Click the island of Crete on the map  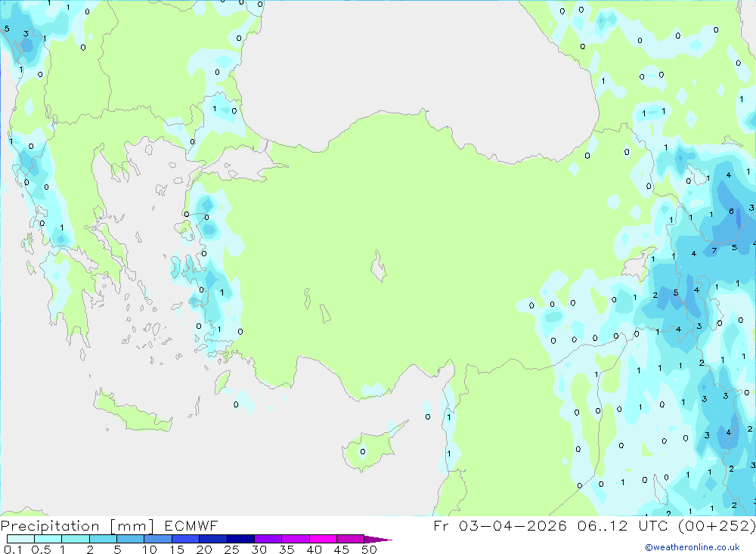[x=132, y=411]
